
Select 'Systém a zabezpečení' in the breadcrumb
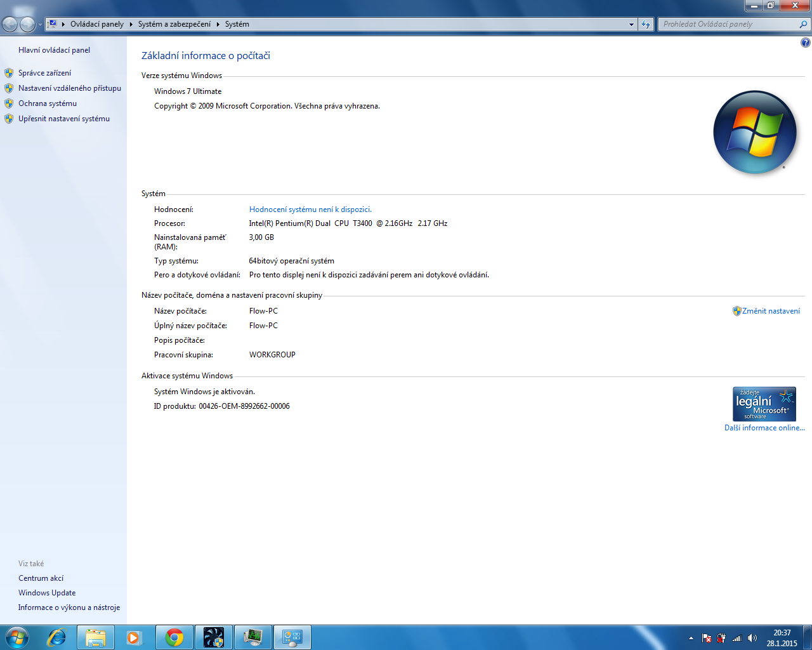(x=174, y=24)
